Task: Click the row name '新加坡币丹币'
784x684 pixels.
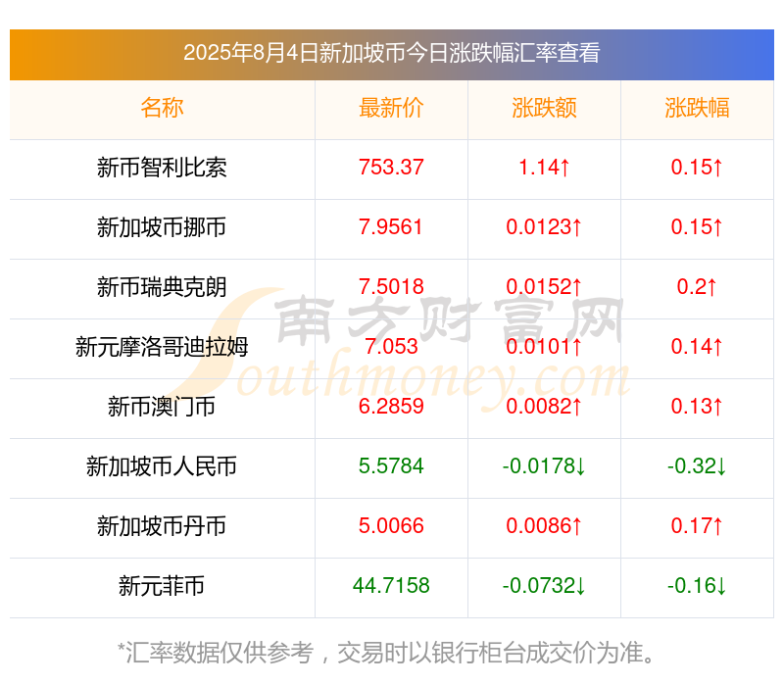Action: pyautogui.click(x=162, y=526)
